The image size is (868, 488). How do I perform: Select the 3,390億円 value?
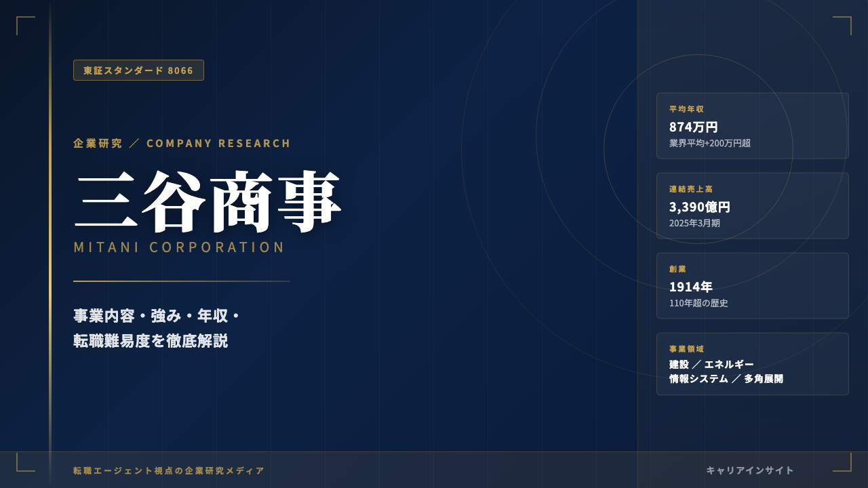[700, 207]
